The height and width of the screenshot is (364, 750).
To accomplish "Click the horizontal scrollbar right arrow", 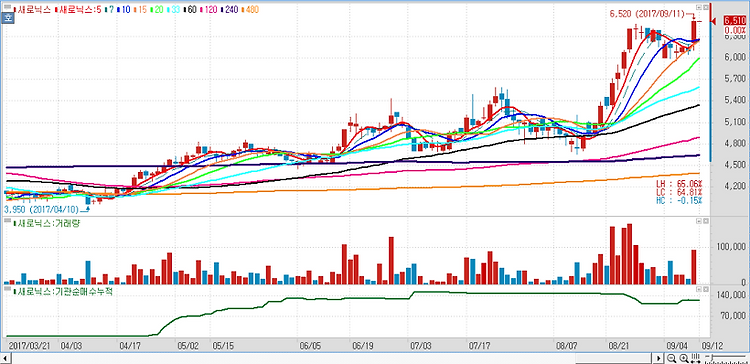I will (x=659, y=358).
